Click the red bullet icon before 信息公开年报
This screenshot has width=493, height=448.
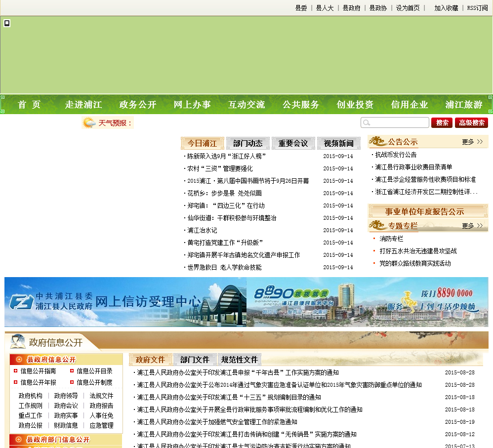point(15,382)
